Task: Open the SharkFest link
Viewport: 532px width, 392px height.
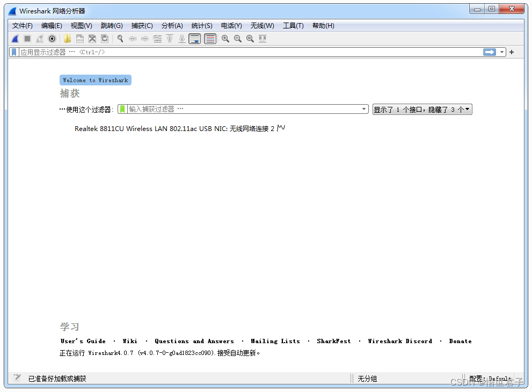Action: point(334,341)
